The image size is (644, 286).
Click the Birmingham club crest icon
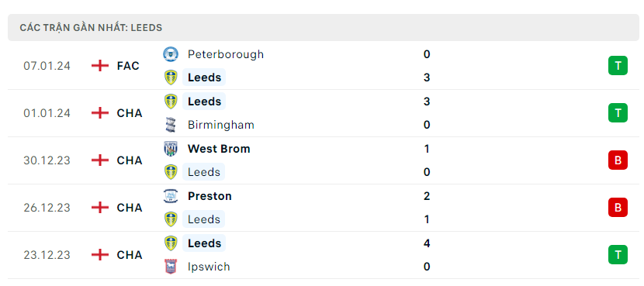[x=171, y=125]
